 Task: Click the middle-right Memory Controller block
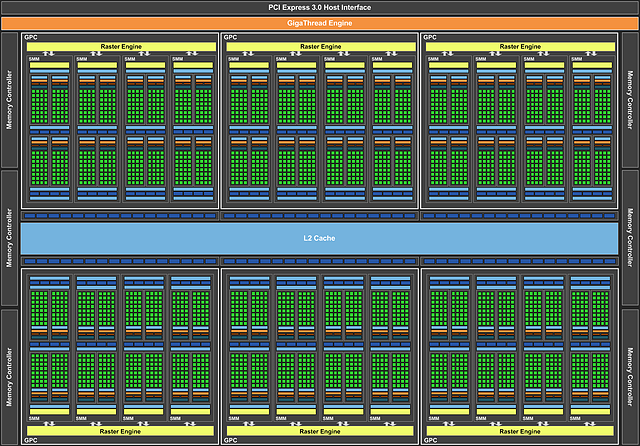(x=630, y=238)
